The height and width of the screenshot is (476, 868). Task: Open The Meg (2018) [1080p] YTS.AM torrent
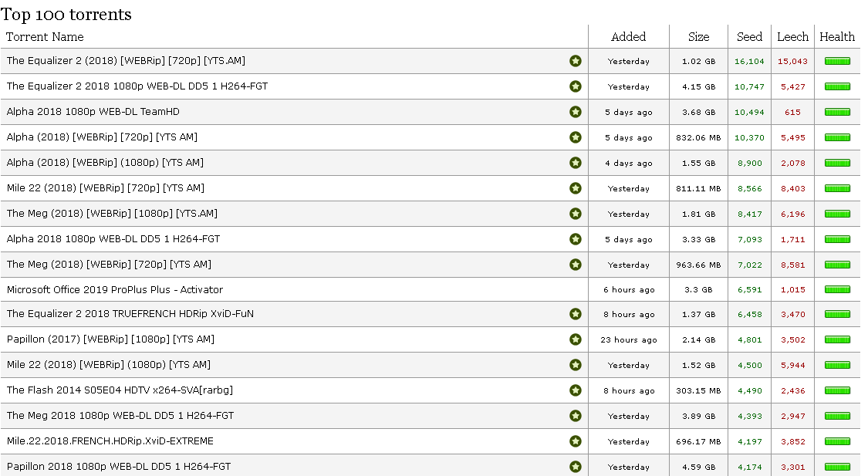coord(112,214)
